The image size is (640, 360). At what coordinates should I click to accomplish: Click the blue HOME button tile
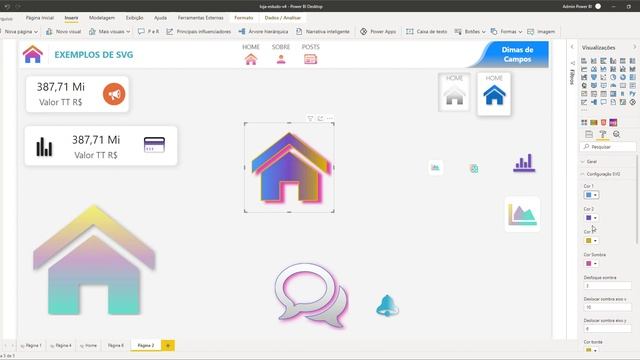(x=494, y=94)
